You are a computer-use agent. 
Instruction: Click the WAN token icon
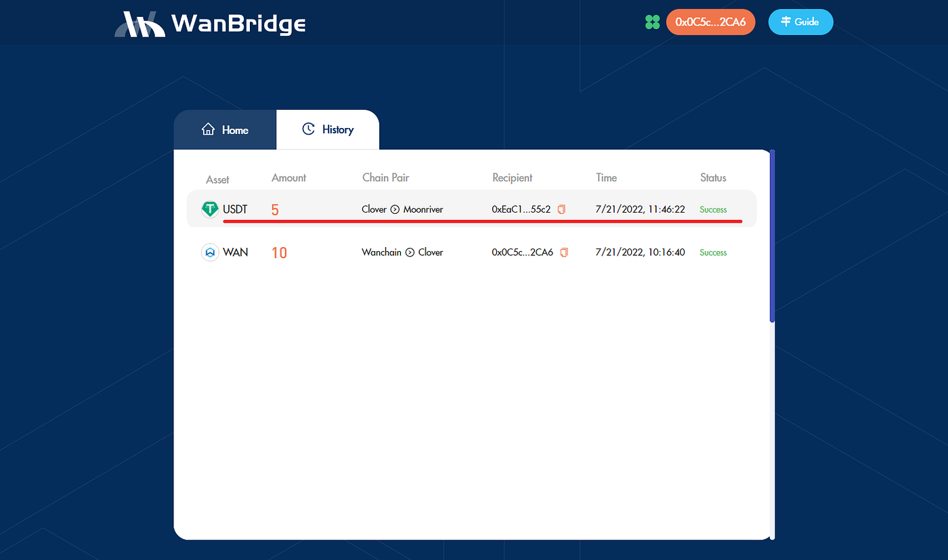(210, 253)
